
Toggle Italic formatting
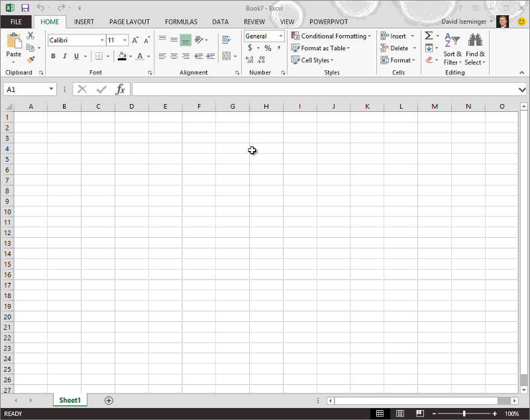click(65, 57)
